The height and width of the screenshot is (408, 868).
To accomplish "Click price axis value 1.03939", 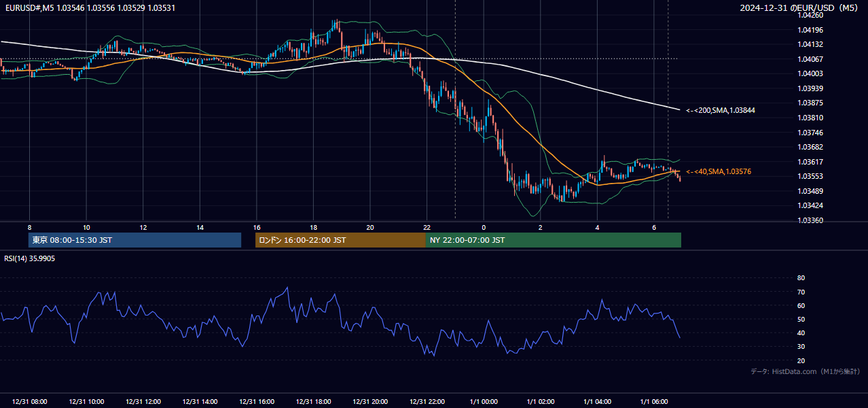I will pos(810,88).
